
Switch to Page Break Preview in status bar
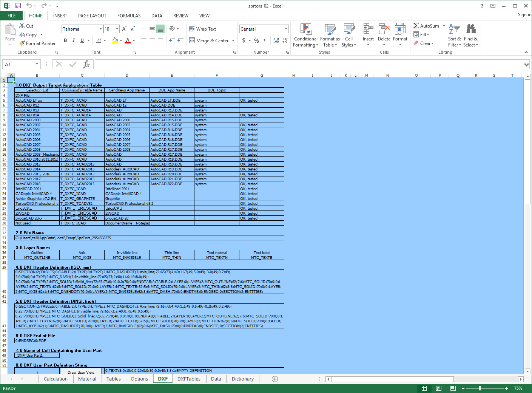[453, 388]
